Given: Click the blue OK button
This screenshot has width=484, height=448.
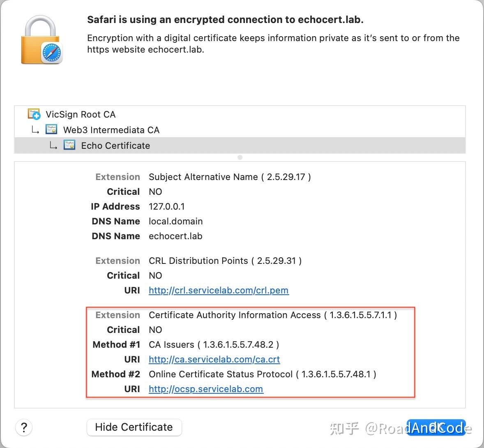Looking at the screenshot, I should [436, 427].
